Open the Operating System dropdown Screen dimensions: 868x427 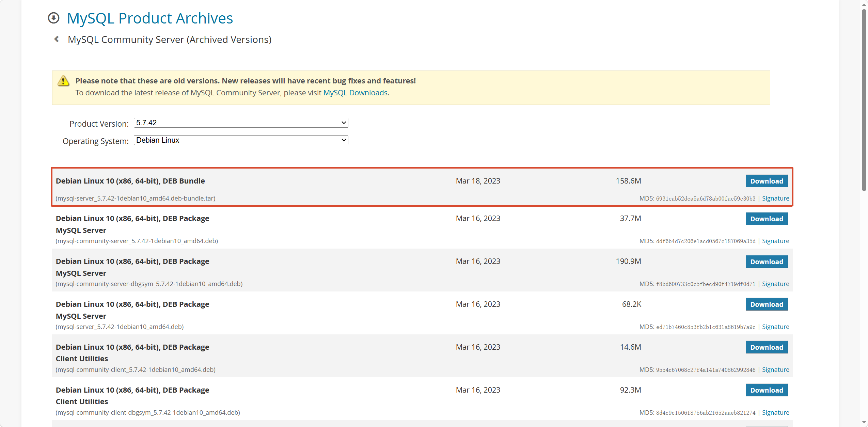pyautogui.click(x=241, y=140)
